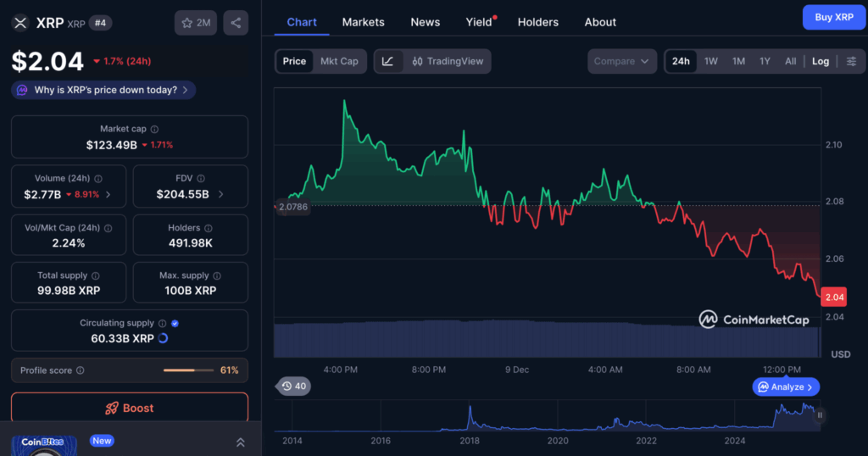Click the pause handle on range timeline
Viewport: 868px width, 456px height.
[820, 415]
